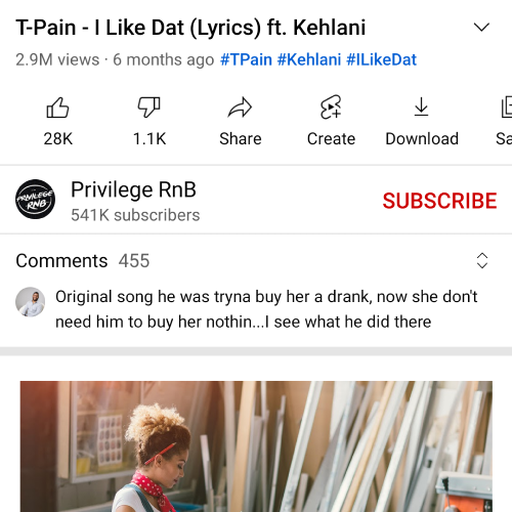Open the top comment about original song

point(266,309)
